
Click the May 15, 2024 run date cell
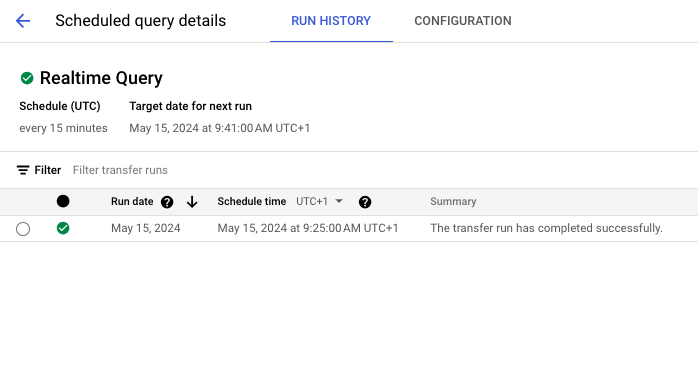[146, 228]
